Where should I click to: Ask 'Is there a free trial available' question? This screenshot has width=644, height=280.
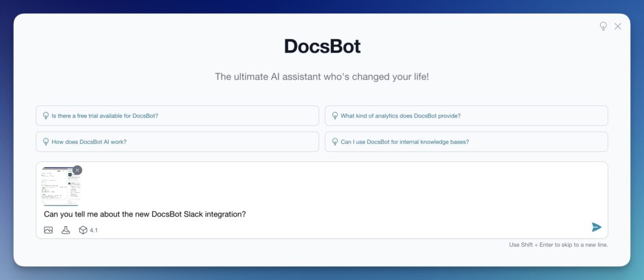click(x=104, y=116)
